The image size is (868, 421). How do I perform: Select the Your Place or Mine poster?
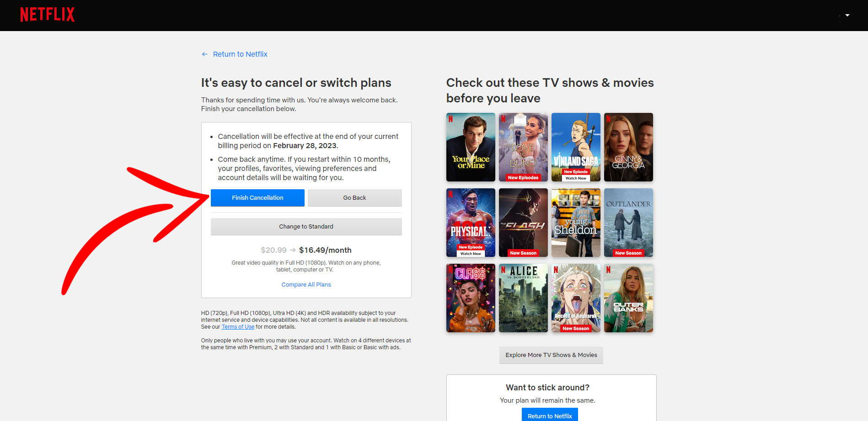pos(471,147)
